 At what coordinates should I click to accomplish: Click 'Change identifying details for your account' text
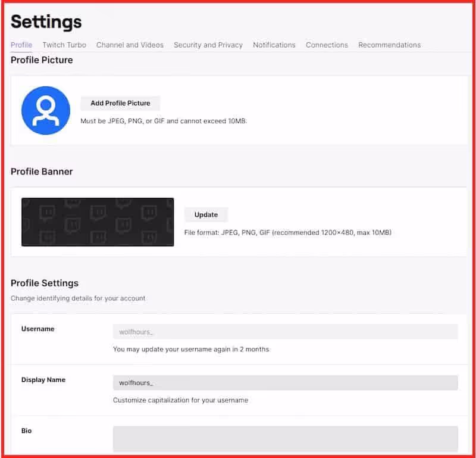point(78,298)
